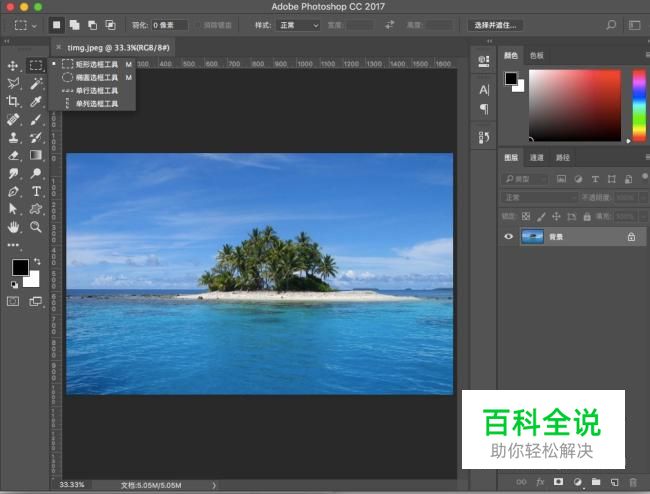Open the layer blend mode dropdown
The height and width of the screenshot is (494, 650).
pyautogui.click(x=540, y=197)
